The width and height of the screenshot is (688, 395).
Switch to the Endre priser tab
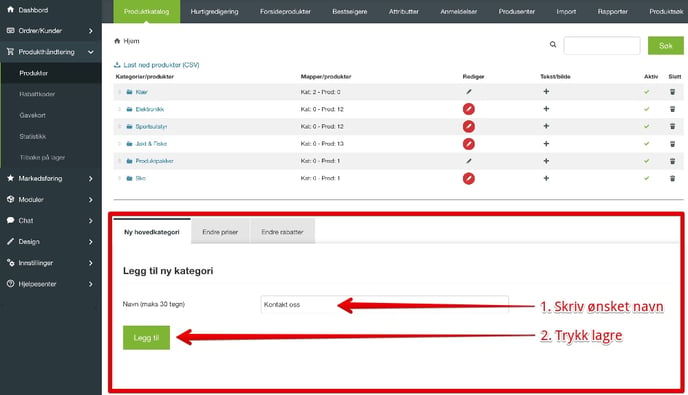[x=220, y=232]
